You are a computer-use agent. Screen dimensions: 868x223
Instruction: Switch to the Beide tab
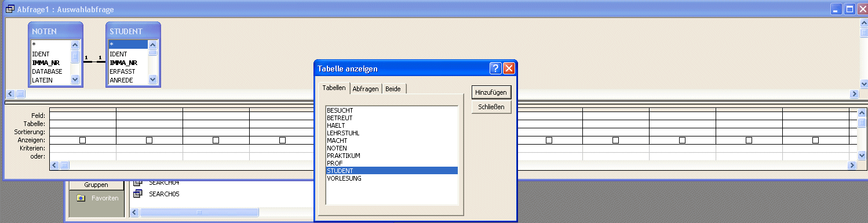[x=393, y=89]
